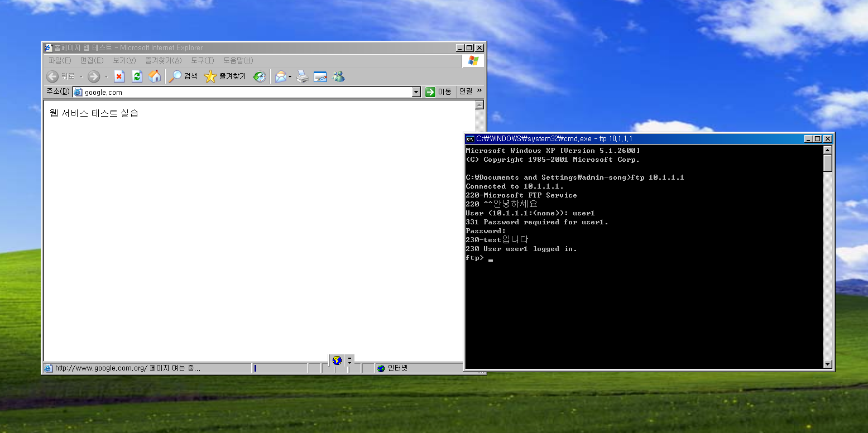The width and height of the screenshot is (868, 433).
Task: Click the line '230 User user1 logged in.'
Action: 521,249
